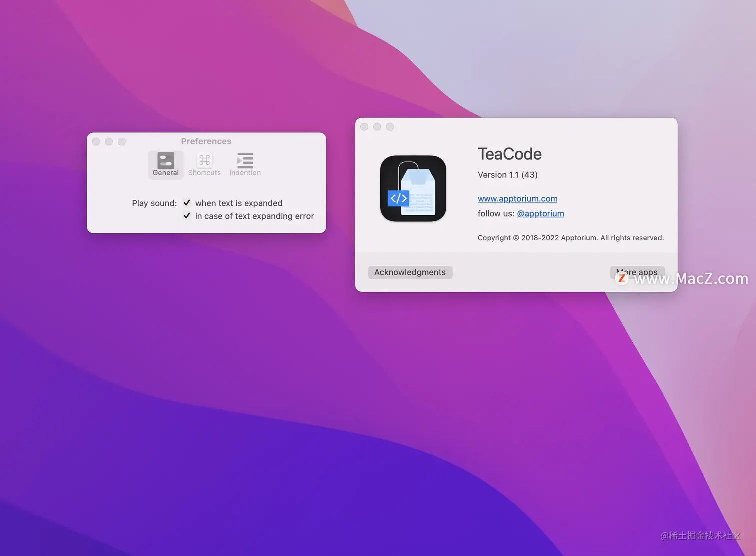Click the About window zoom button
This screenshot has width=756, height=556.
point(390,127)
